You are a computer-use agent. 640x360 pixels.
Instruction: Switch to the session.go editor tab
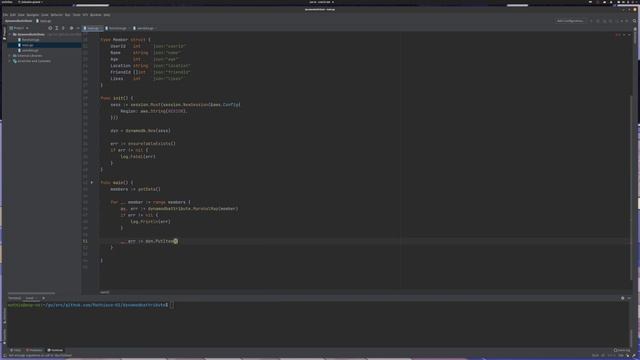coord(144,28)
